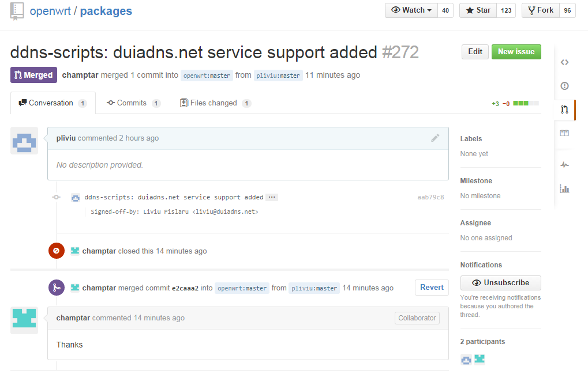This screenshot has height=374, width=588.
Task: Click the red closed event icon
Action: click(56, 251)
